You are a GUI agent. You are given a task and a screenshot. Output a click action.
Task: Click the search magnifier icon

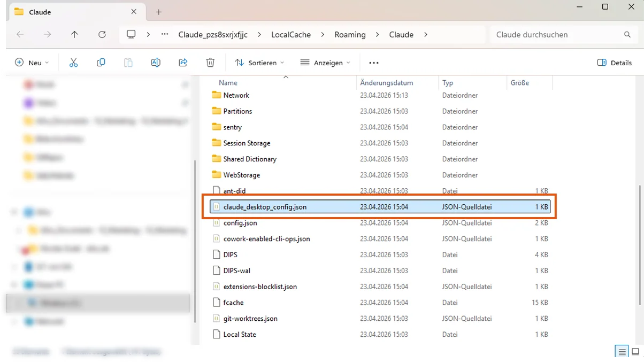[x=627, y=35]
